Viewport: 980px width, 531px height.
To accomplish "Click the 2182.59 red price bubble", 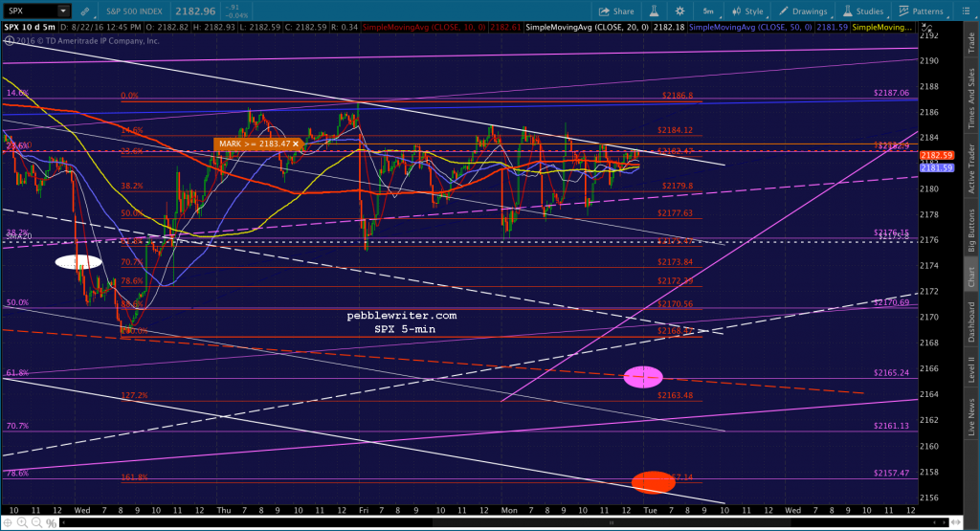I will 936,156.
